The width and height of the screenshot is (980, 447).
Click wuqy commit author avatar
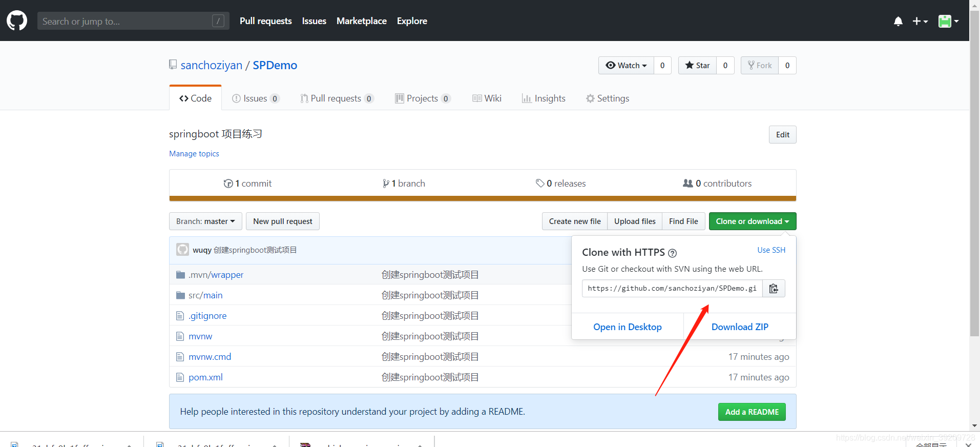pos(182,250)
